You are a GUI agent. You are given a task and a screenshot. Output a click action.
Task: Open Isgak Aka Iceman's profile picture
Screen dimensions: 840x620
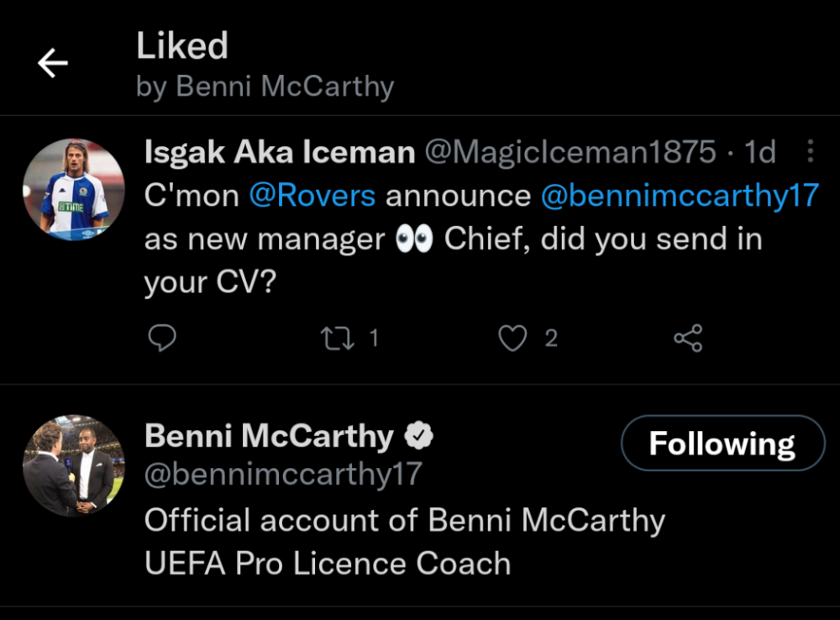click(x=73, y=190)
